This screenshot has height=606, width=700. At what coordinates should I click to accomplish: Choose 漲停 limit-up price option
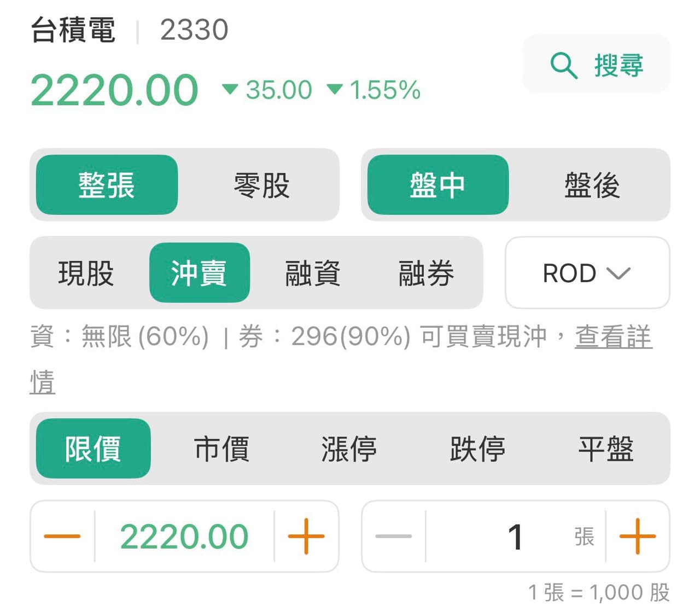coord(349,448)
